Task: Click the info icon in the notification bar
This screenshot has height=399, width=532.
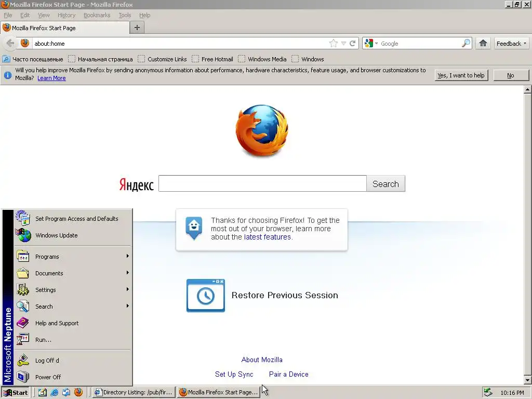Action: 7,75
